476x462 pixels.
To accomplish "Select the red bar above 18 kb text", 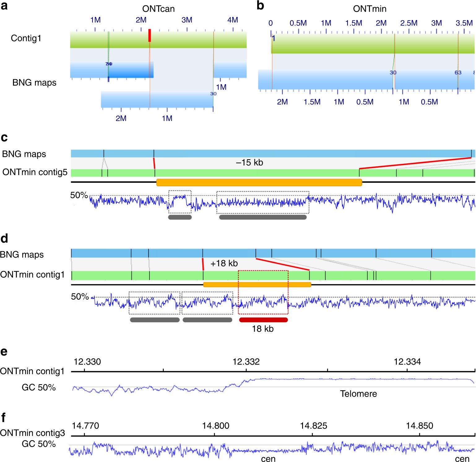I will coord(263,320).
